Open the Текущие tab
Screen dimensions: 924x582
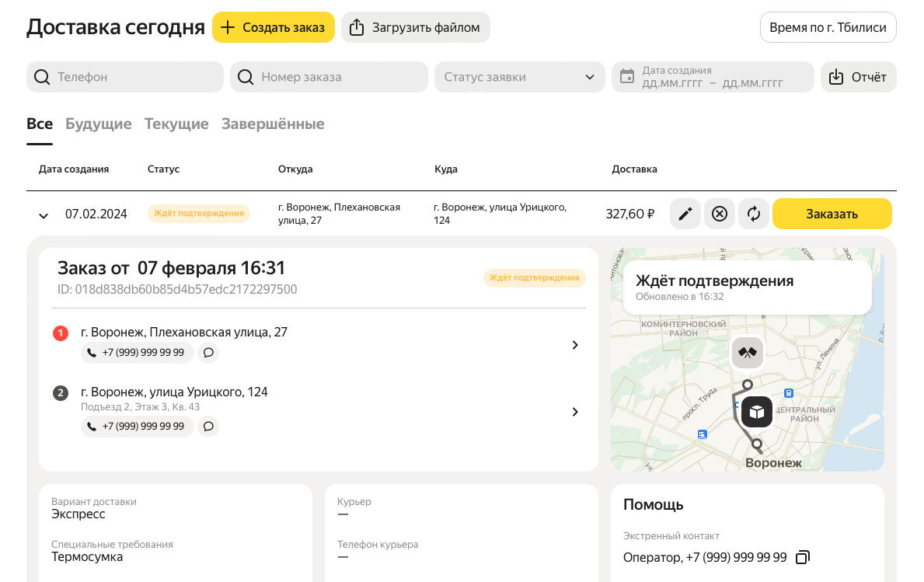176,124
